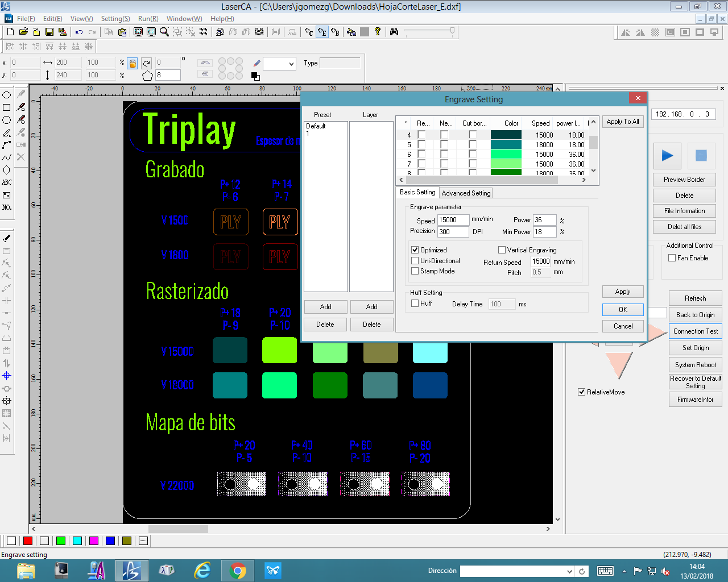Click the pink down jog arrow
Image resolution: width=728 pixels, height=582 pixels.
[619, 365]
